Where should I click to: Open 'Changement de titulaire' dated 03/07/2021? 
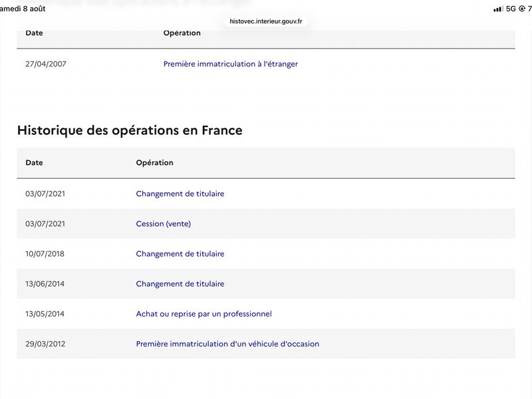click(x=180, y=194)
